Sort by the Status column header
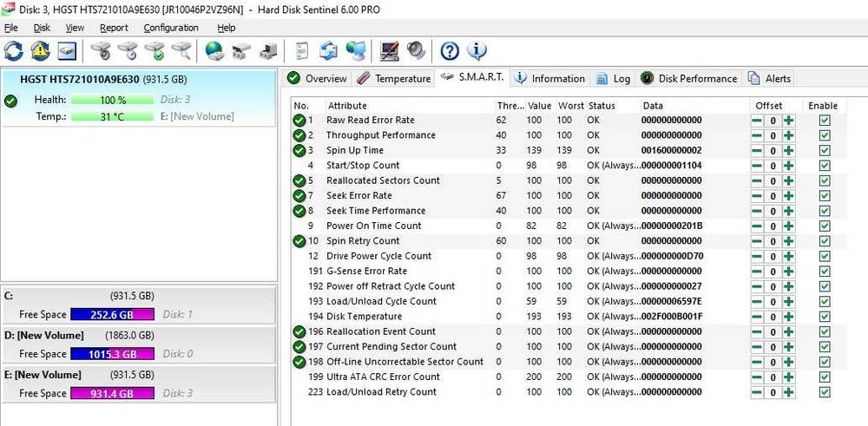Viewport: 868px width, 426px height. [602, 106]
